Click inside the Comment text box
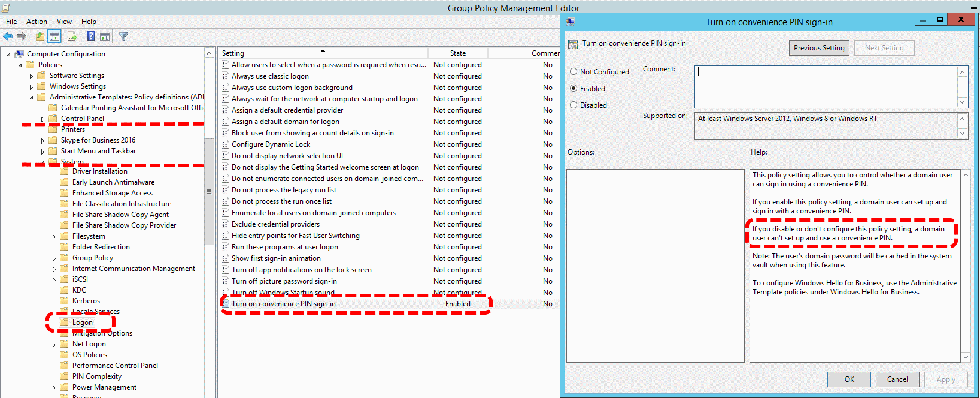This screenshot has height=398, width=980. click(x=825, y=86)
